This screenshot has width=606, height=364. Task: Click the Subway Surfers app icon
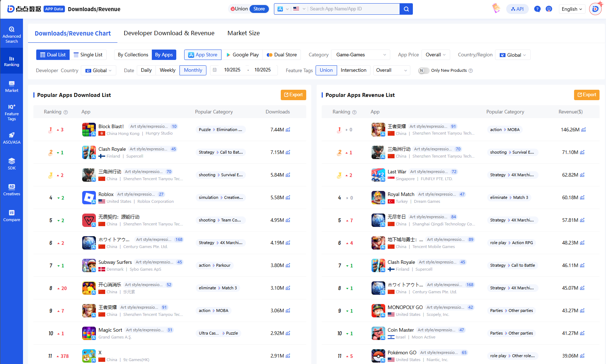click(89, 265)
